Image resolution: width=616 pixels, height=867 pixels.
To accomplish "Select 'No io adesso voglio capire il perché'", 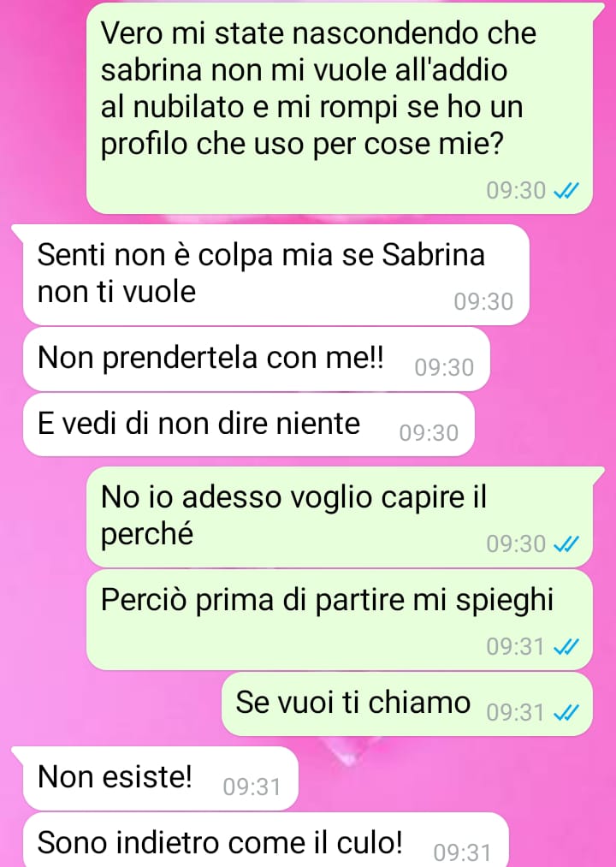I will (340, 517).
